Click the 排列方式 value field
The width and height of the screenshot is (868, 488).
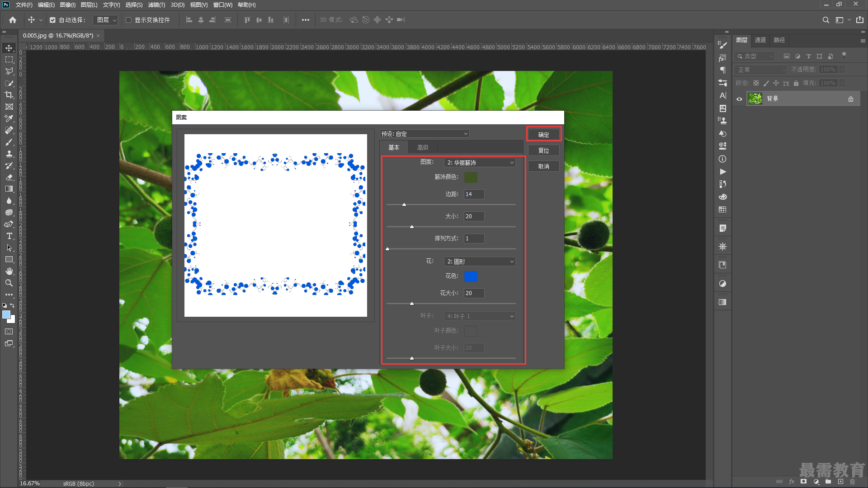click(474, 239)
